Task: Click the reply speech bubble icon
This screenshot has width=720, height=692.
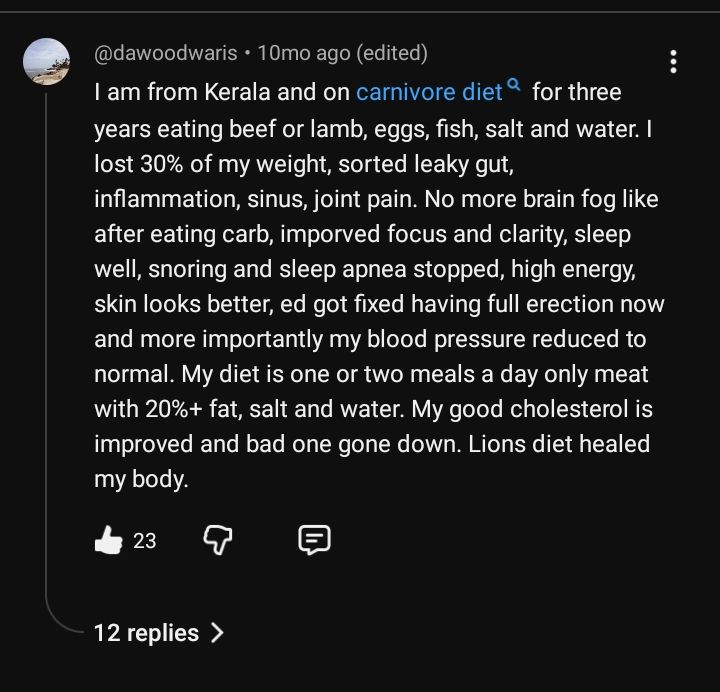Action: click(x=314, y=541)
